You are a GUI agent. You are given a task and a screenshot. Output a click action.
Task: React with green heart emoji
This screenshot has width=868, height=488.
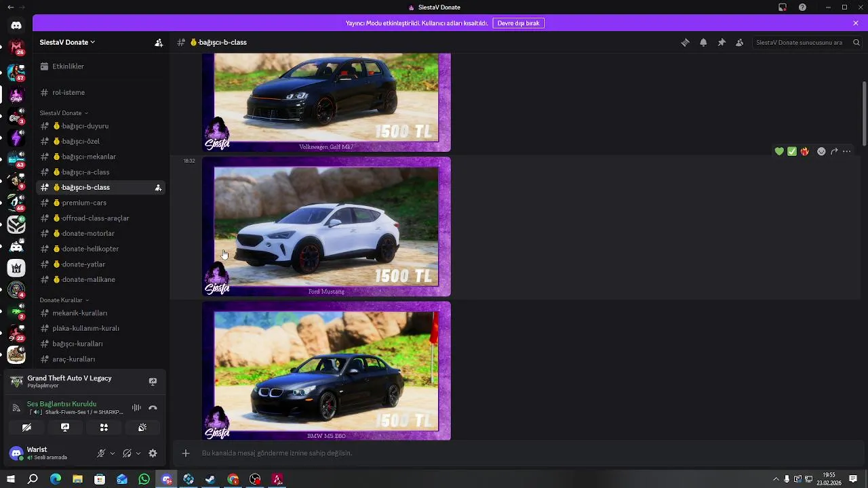click(x=779, y=151)
